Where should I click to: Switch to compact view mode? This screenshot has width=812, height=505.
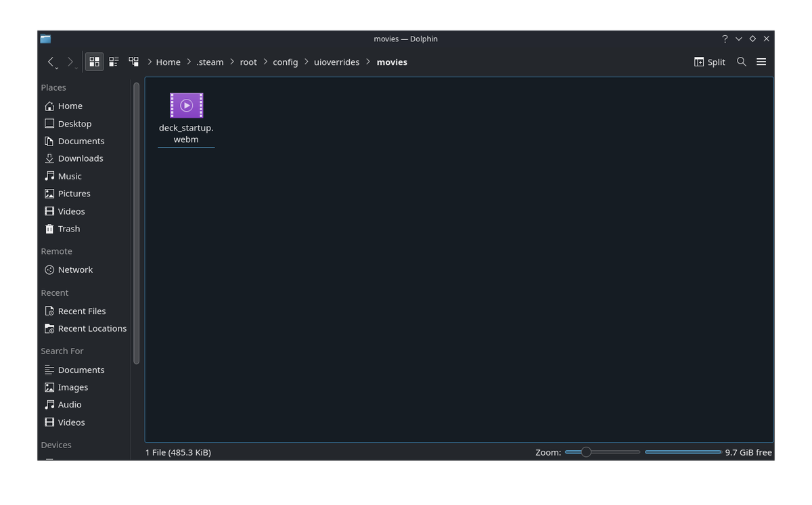pos(114,62)
